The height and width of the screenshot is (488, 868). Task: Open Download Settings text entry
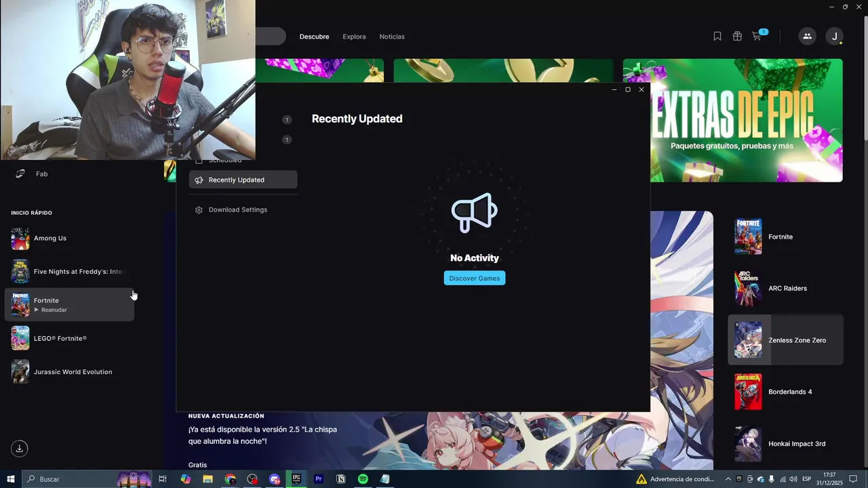[238, 210]
